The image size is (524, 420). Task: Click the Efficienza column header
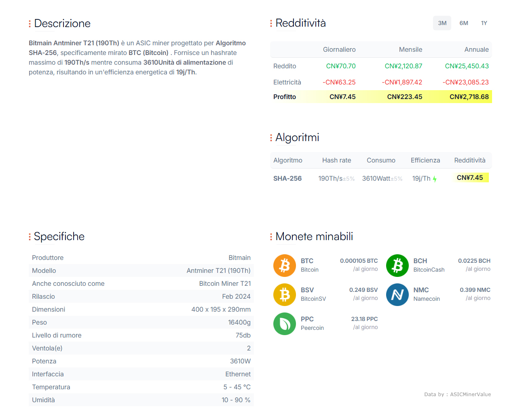coord(425,160)
